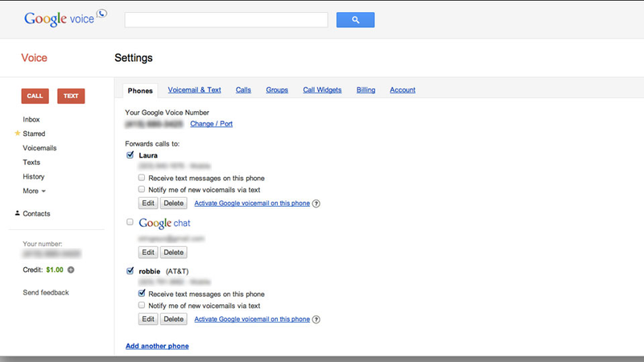Click the add credit plus icon
The image size is (644, 362).
[x=71, y=269]
